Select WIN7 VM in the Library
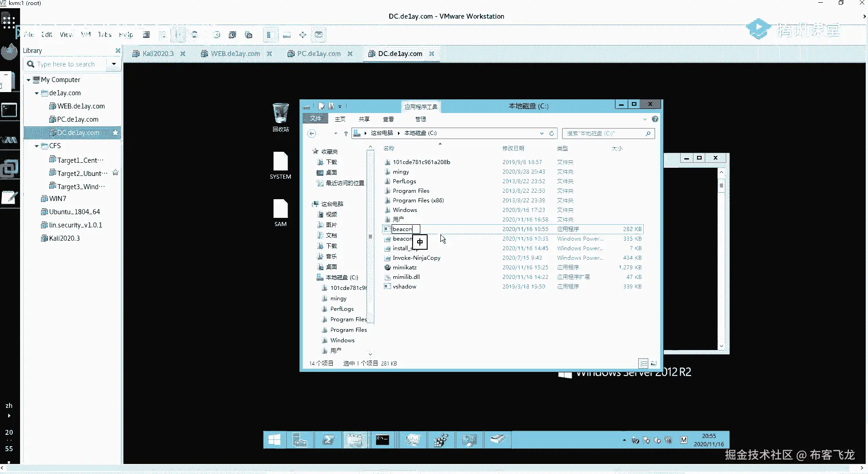Image resolution: width=868 pixels, height=474 pixels. coord(53,199)
